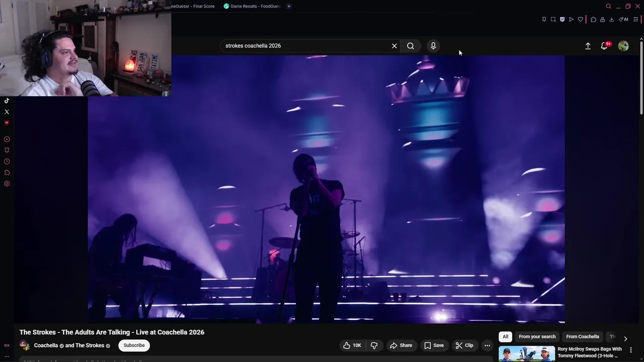Viewport: 644px width, 362px height.
Task: Take a snapshot with the dashed-square icon
Action: tap(553, 20)
